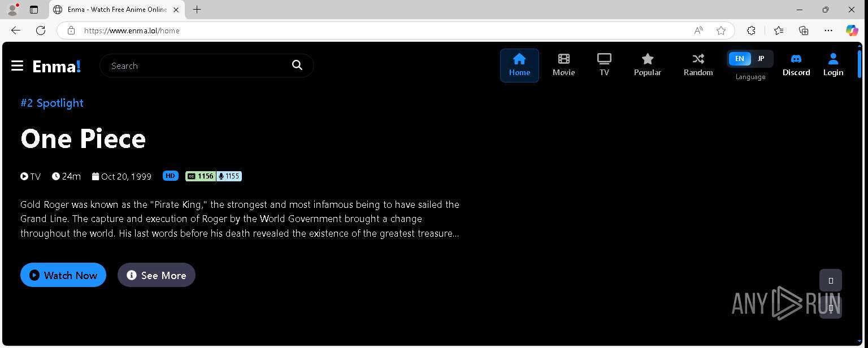The image size is (868, 348).
Task: Go back in browser history
Action: pos(16,31)
